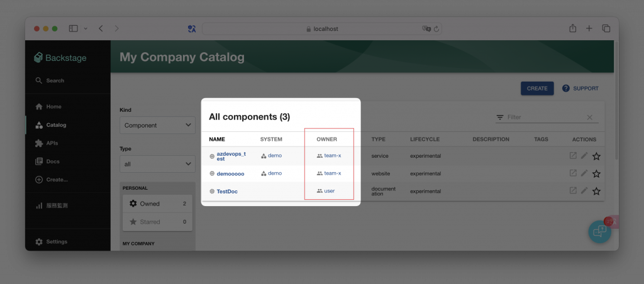Click the view icon for azdevops_test

(573, 156)
